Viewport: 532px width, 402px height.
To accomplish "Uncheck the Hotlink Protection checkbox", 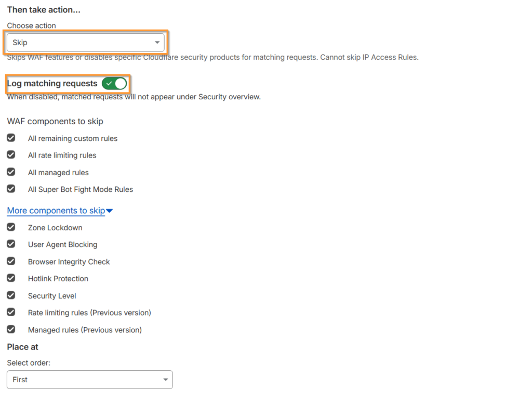I will tap(11, 278).
